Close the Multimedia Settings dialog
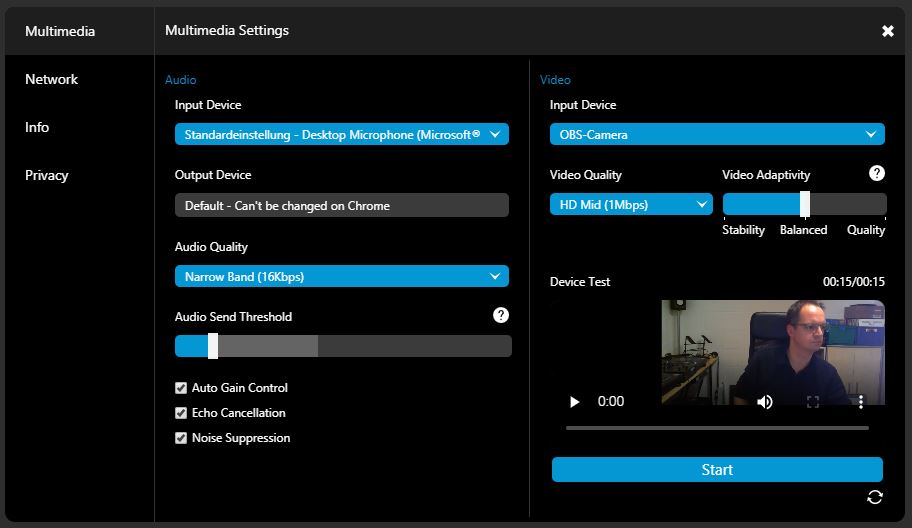912x528 pixels. [887, 31]
